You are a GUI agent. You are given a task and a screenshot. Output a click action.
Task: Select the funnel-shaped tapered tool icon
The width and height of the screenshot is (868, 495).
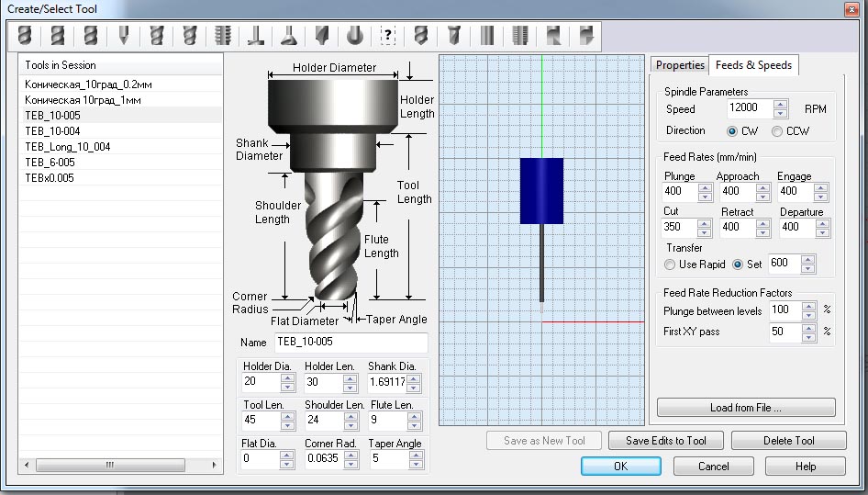tap(453, 36)
